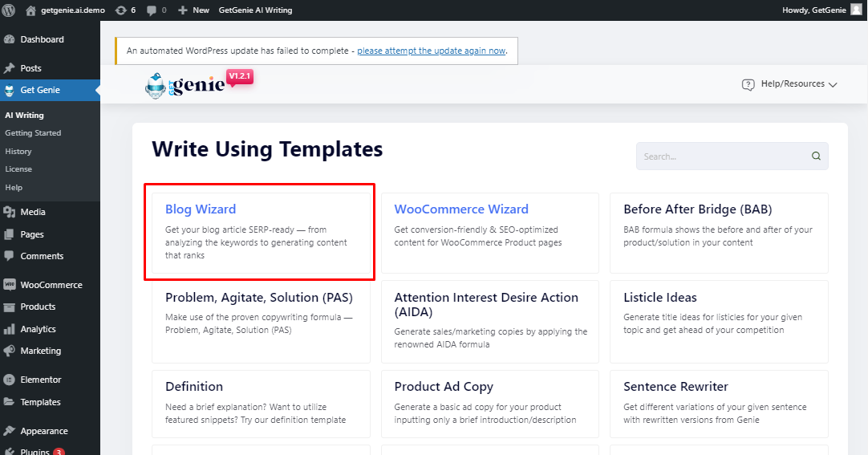Open the Product Ad Copy template
This screenshot has height=455, width=868.
point(490,404)
